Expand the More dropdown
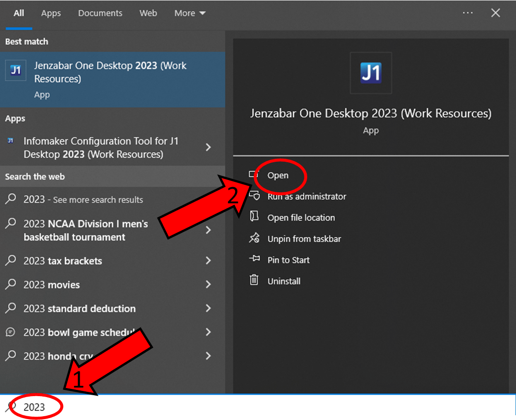This screenshot has width=516, height=420. pos(190,13)
